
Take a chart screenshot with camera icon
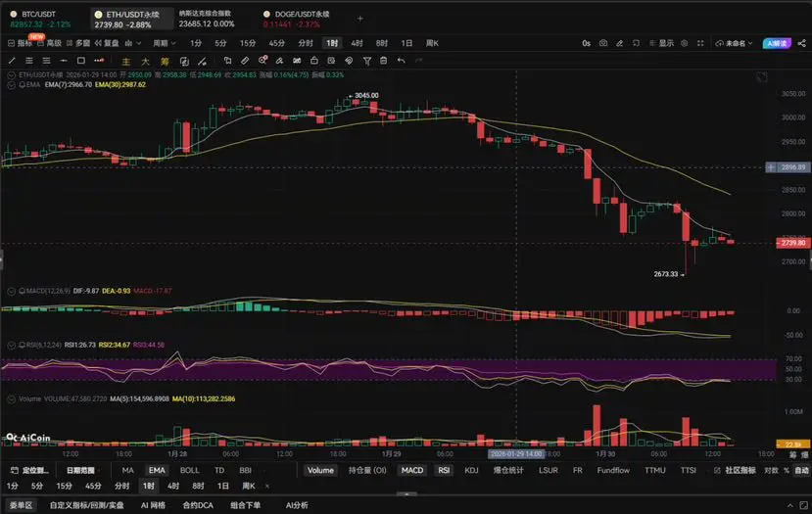(603, 43)
